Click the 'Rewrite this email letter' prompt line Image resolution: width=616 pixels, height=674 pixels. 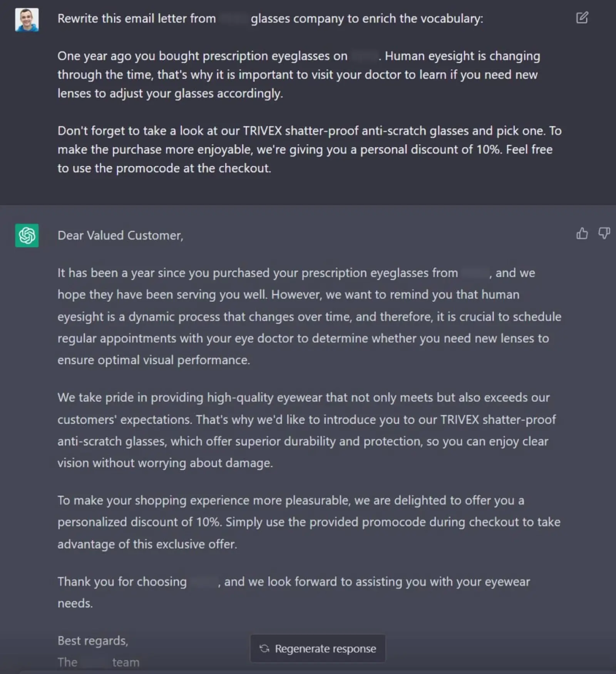[270, 18]
